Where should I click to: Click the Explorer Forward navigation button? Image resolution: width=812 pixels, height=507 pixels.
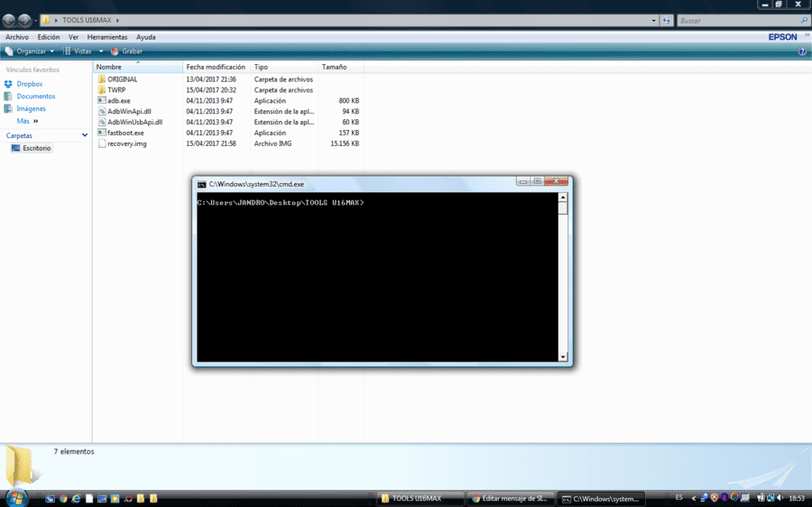24,20
